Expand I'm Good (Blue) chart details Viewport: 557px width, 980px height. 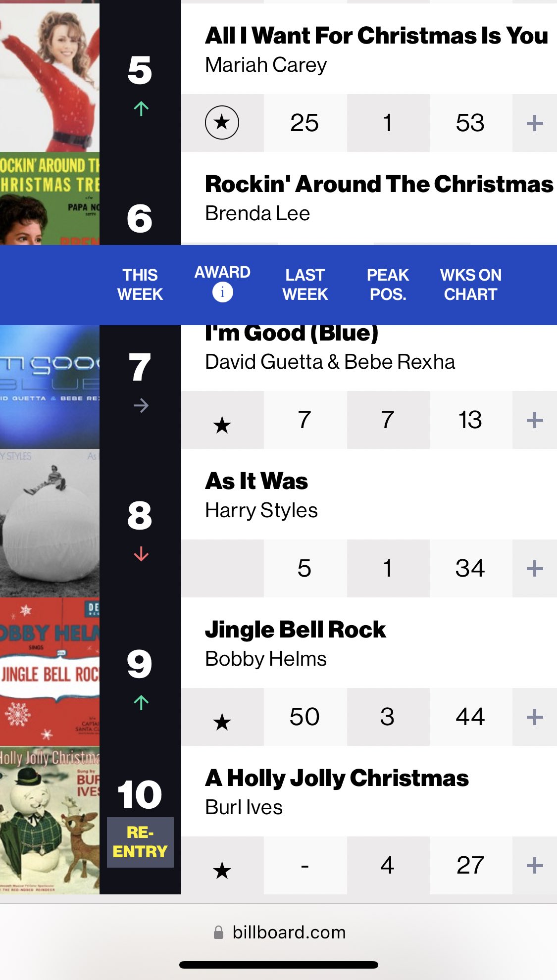pos(535,420)
